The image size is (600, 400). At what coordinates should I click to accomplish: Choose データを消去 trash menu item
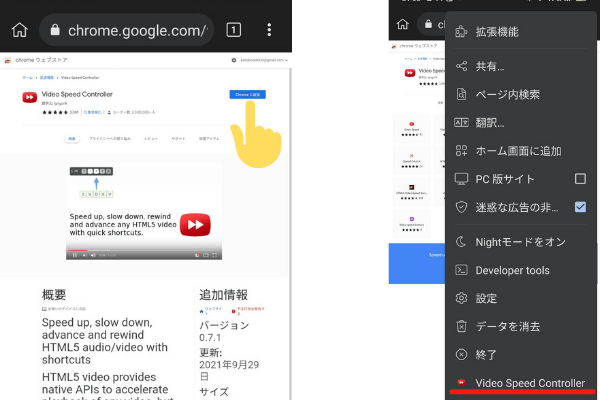click(520, 327)
